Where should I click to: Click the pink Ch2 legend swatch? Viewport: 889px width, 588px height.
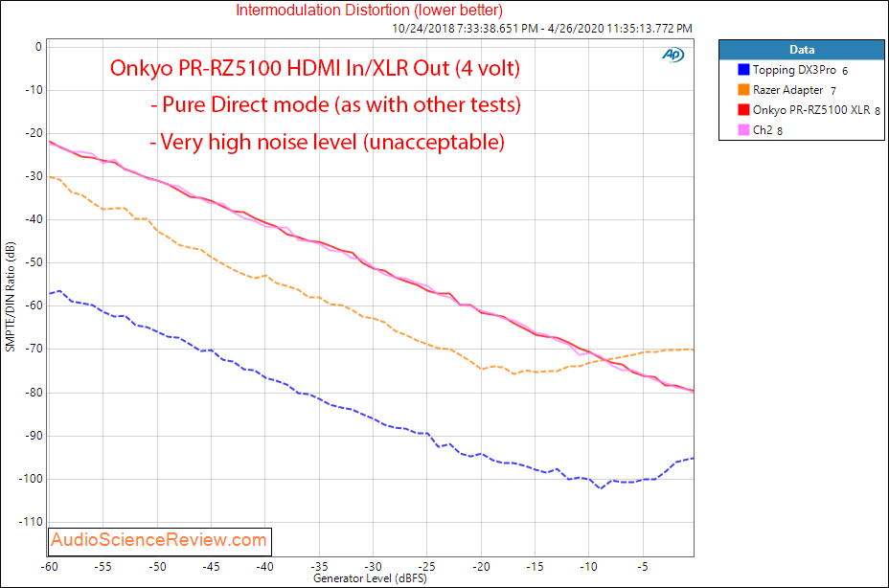point(743,130)
